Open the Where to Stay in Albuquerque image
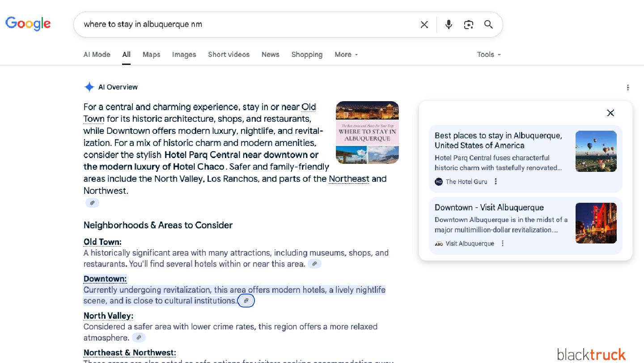The height and width of the screenshot is (363, 644). (367, 132)
